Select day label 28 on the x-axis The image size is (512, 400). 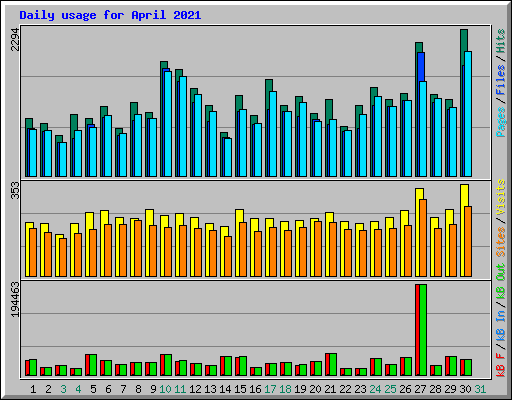pyautogui.click(x=435, y=389)
